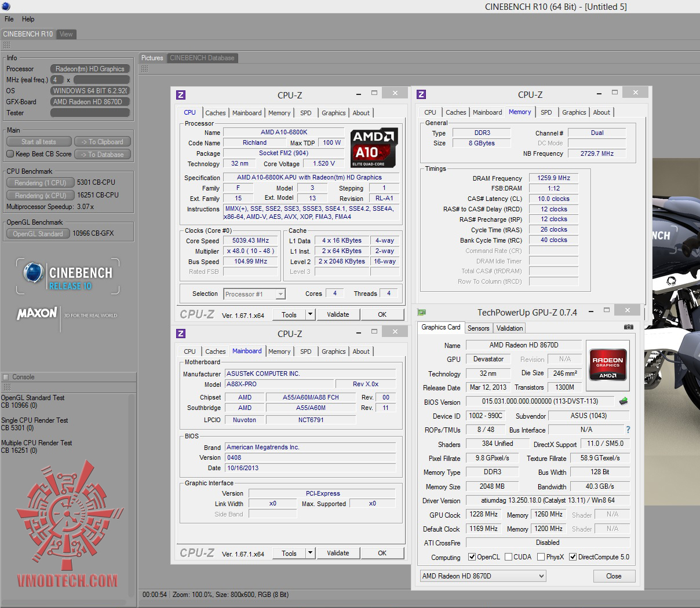Image resolution: width=700 pixels, height=608 pixels.
Task: Click the OS field WINDOWS 64 BIT
Action: (x=90, y=91)
